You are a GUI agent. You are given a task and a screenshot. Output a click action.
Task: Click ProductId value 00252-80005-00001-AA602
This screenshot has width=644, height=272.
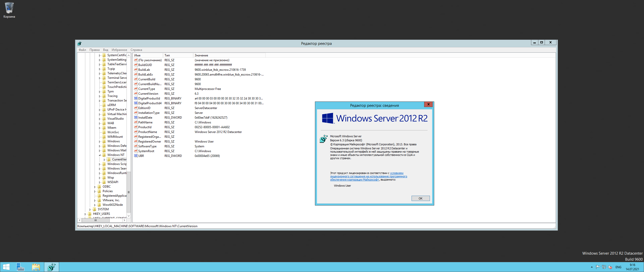[212, 127]
